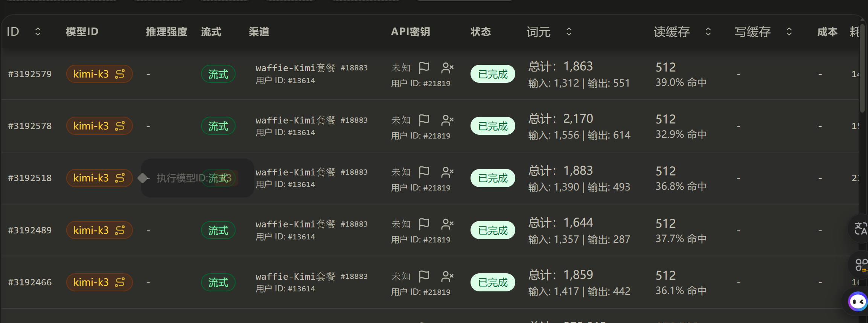Image resolution: width=868 pixels, height=323 pixels.
Task: Click channel waffie-Kimi套餐 in row #3192489
Action: (x=295, y=224)
